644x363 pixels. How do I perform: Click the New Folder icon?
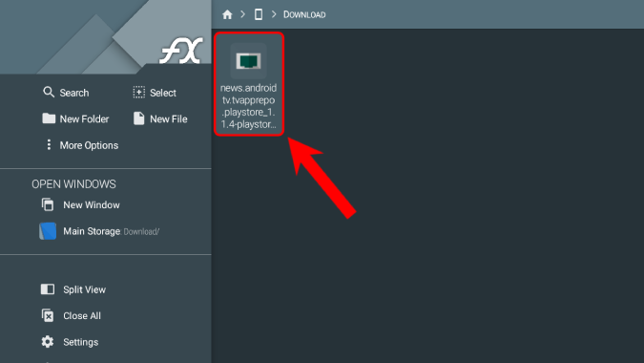tap(49, 118)
